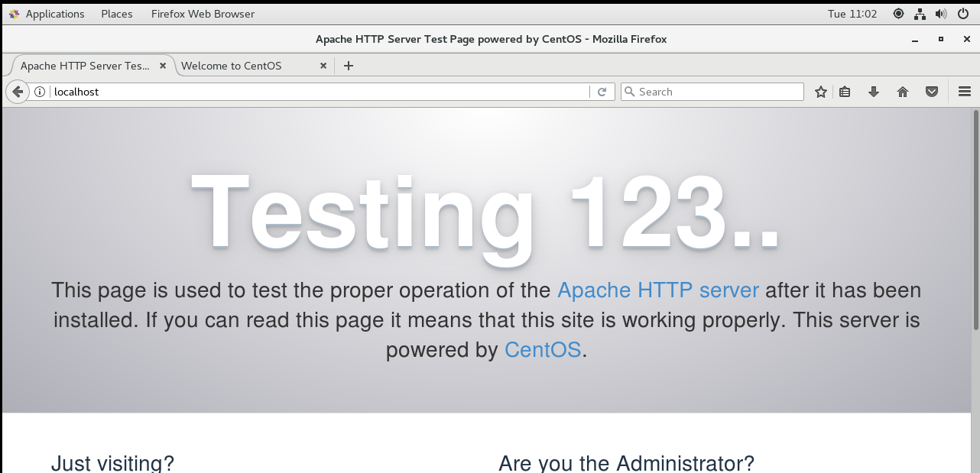This screenshot has height=473, width=980.
Task: Click the Just visiting? heading
Action: point(112,463)
